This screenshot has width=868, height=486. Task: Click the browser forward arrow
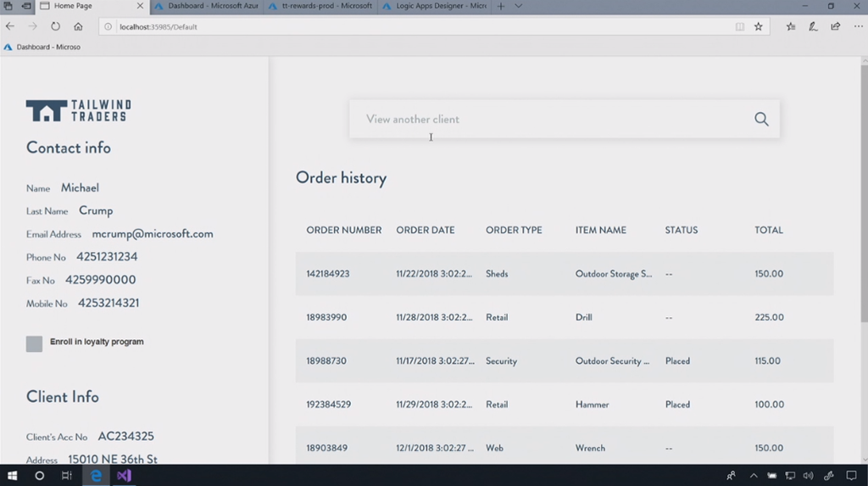coord(33,26)
